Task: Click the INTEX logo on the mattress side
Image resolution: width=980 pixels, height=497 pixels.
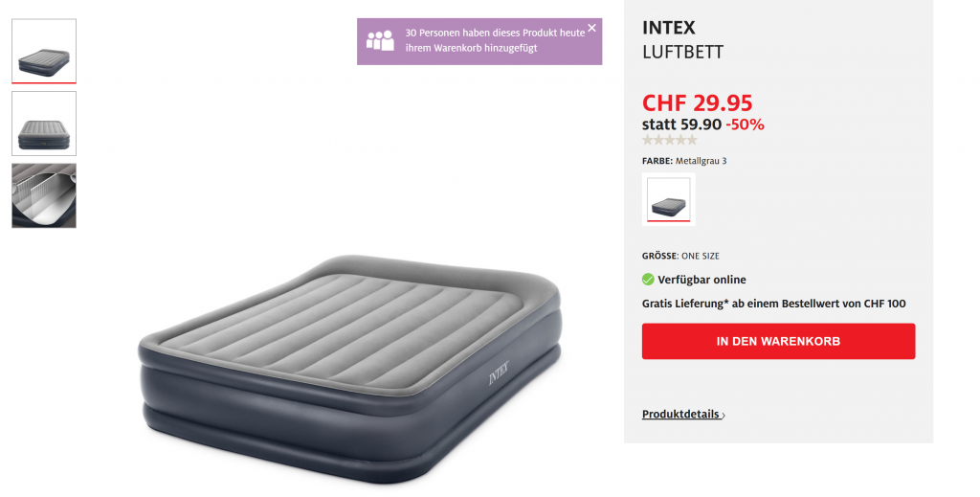Action: pyautogui.click(x=499, y=373)
